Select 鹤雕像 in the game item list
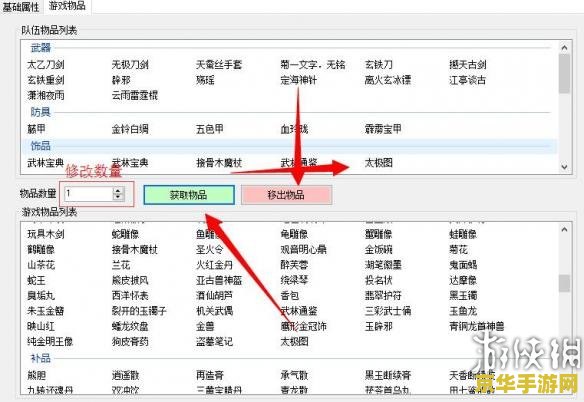584x402 pixels. coord(41,250)
